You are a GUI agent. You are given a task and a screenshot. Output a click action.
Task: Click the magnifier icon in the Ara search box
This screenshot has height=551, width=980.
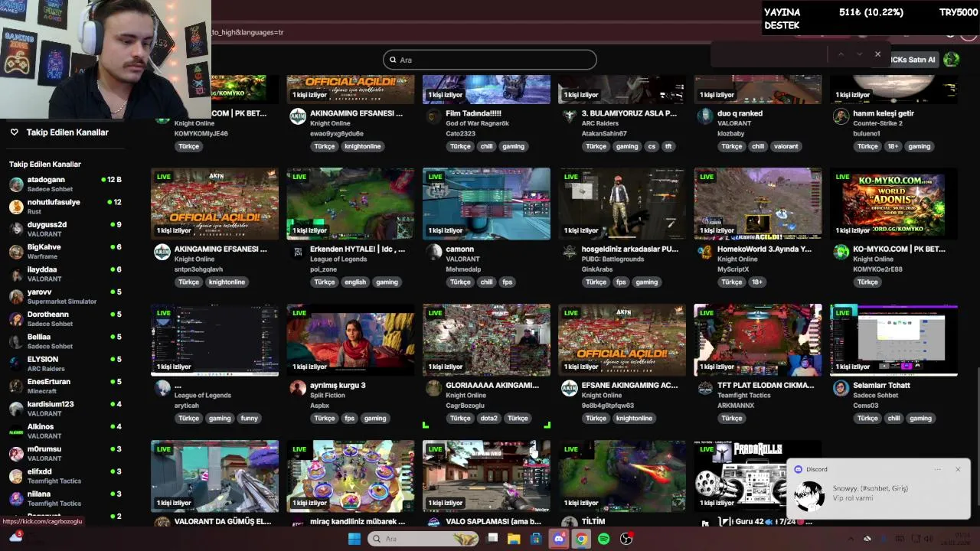click(393, 60)
